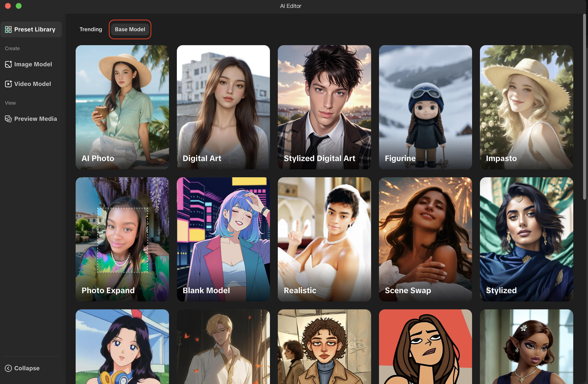Click the "AI Photo" label text
This screenshot has width=588, height=384.
click(x=98, y=158)
